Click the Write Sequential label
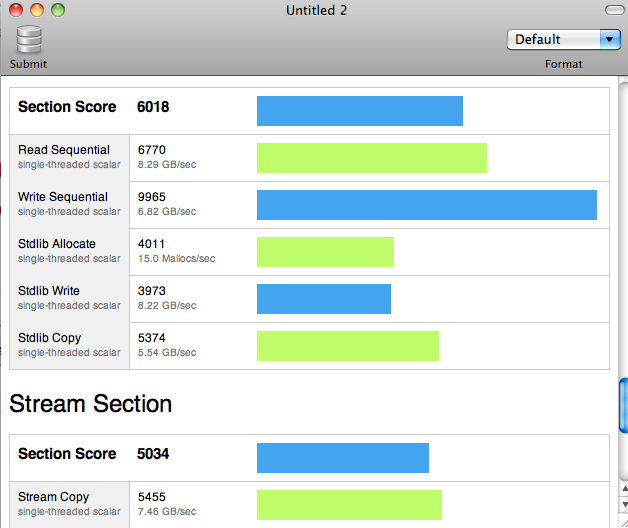The width and height of the screenshot is (628, 528). [63, 197]
